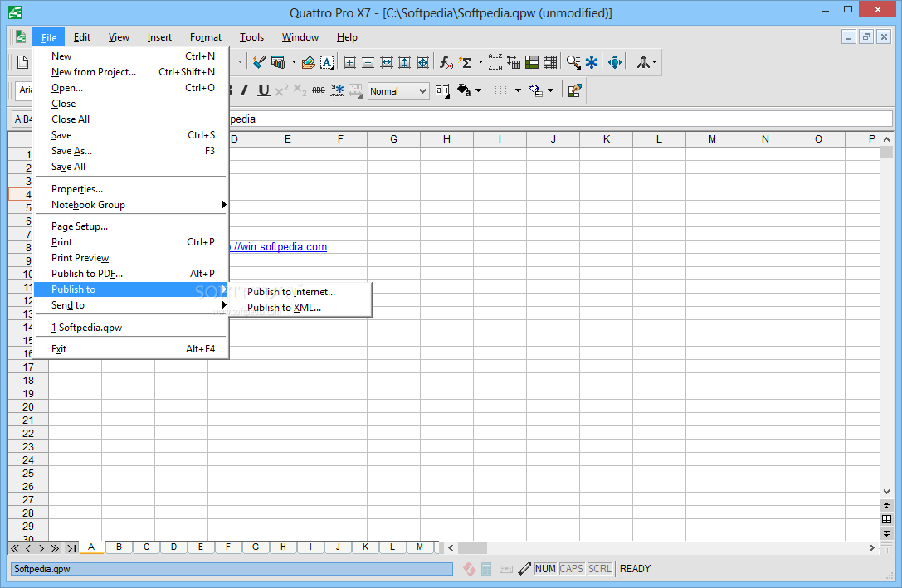This screenshot has width=902, height=588.
Task: Click the vertical scrollbar down arrow
Action: [886, 492]
